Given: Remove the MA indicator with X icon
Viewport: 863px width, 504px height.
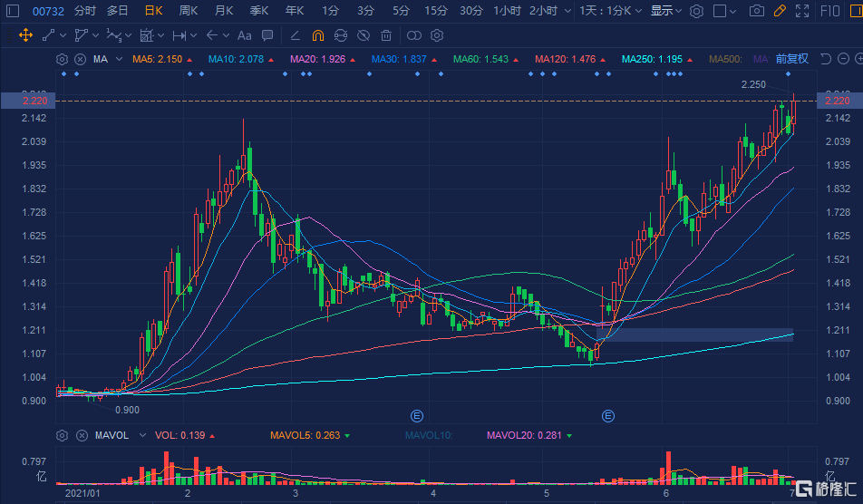Looking at the screenshot, I should click(80, 59).
